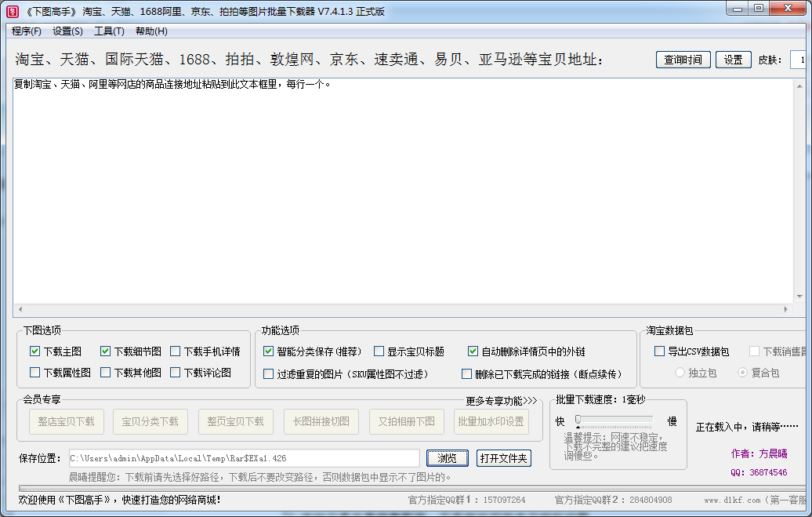The image size is (812, 517).
Task: Click the QQ: 36874546 text
Action: click(759, 472)
